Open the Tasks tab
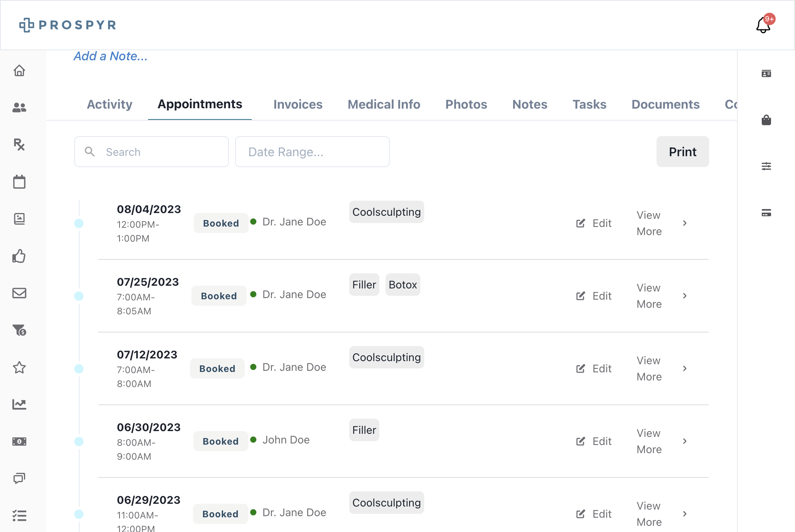Viewport: 795px width, 532px height. [x=589, y=104]
